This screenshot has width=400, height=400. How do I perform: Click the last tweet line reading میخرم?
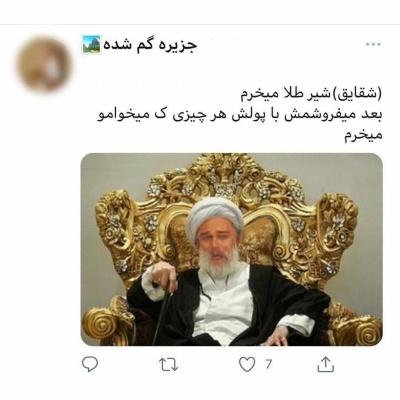(x=363, y=136)
